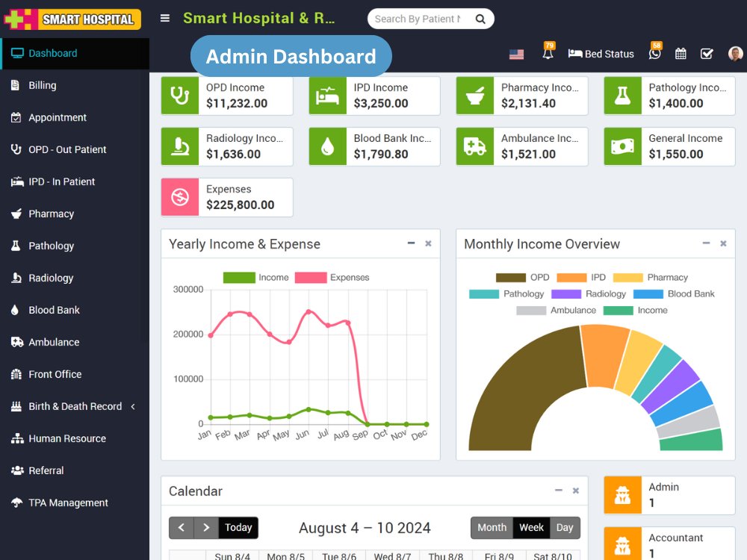Click Pharmacy Income mortar icon tile
This screenshot has height=560, width=747.
pos(475,96)
